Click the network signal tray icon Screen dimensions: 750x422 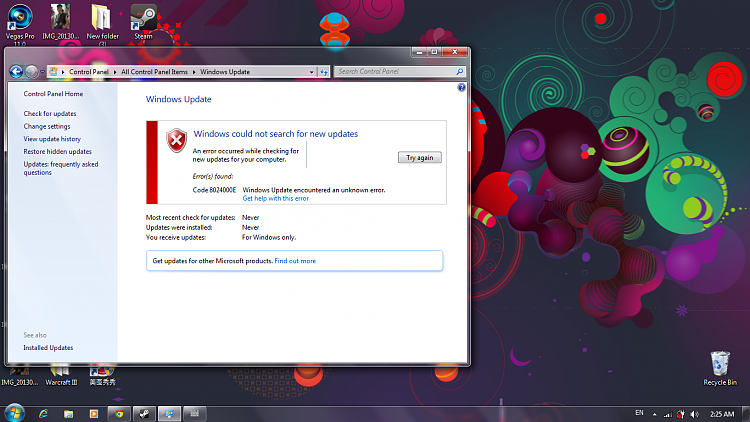click(668, 414)
